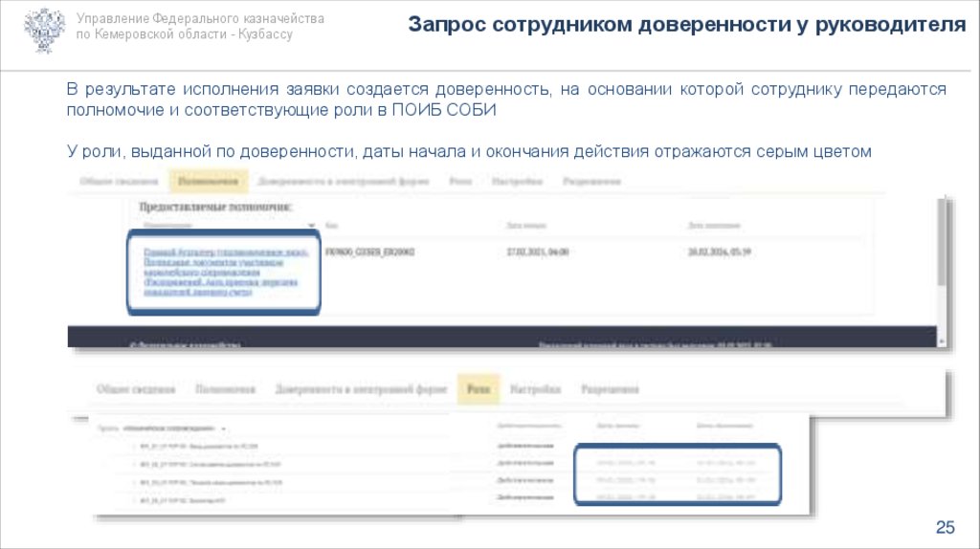Switch to Роли tab in upper screenshot
Viewport: 980px width, 549px height.
[x=460, y=181]
